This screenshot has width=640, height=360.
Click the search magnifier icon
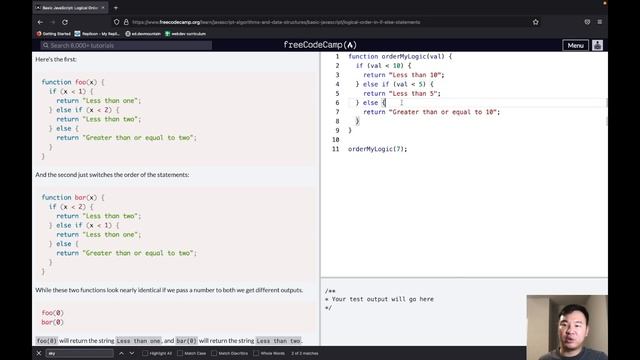pos(46,45)
